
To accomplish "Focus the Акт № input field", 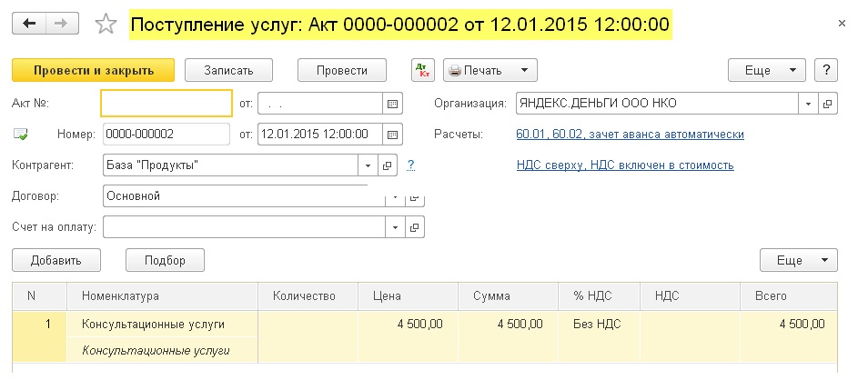I will tap(167, 104).
